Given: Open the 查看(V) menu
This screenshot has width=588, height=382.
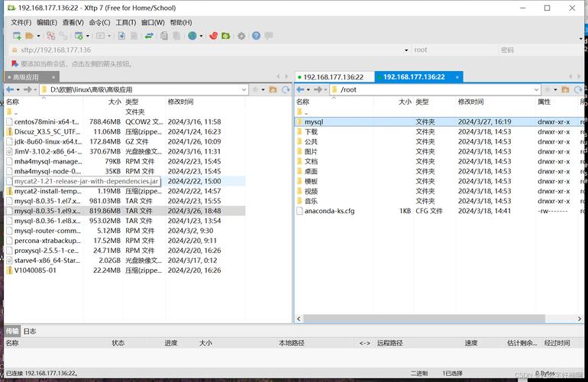Looking at the screenshot, I should [73, 22].
